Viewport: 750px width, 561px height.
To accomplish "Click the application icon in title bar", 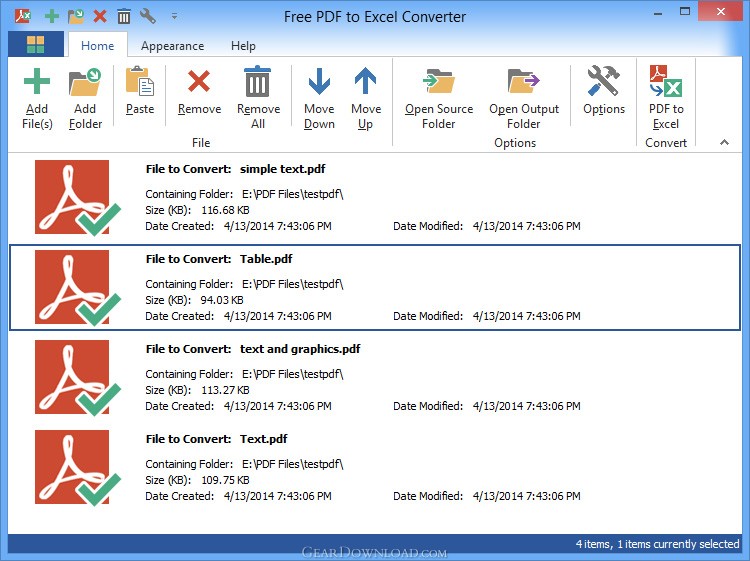I will pyautogui.click(x=22, y=16).
